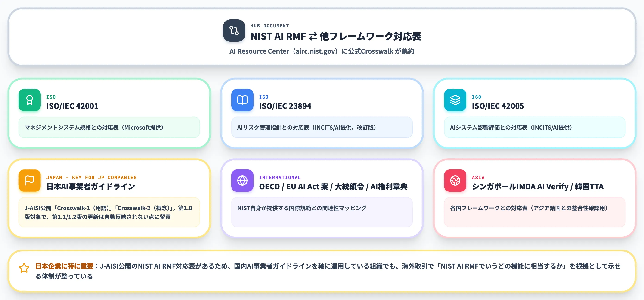
Task: Click the AI Resource Center airc.nist.gov subtitle
Action: (322, 51)
